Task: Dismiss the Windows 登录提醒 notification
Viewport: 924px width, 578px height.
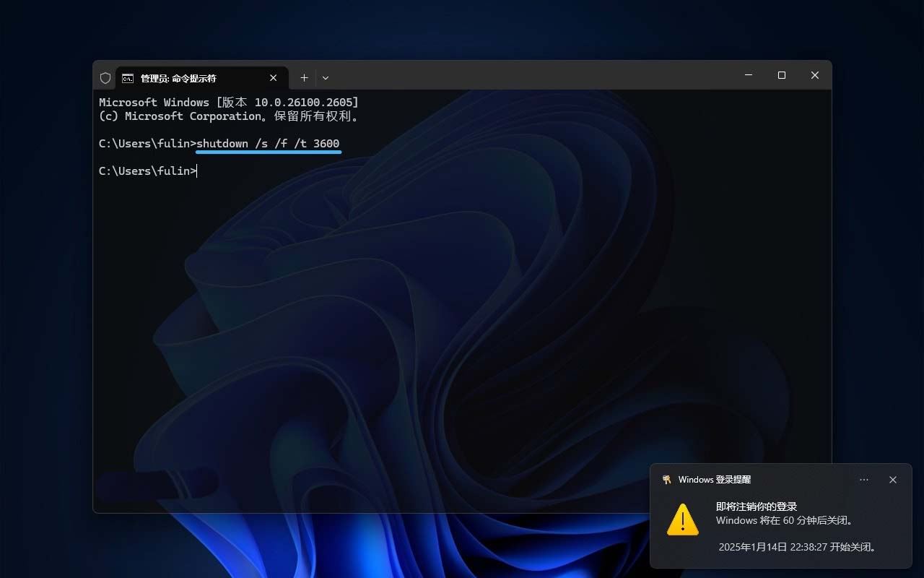Action: (x=893, y=480)
